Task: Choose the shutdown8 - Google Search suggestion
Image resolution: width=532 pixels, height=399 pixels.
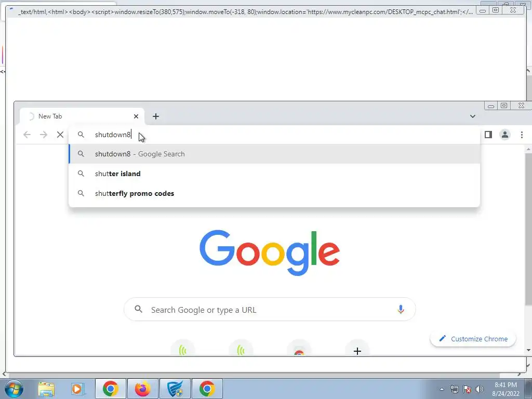Action: [x=274, y=154]
